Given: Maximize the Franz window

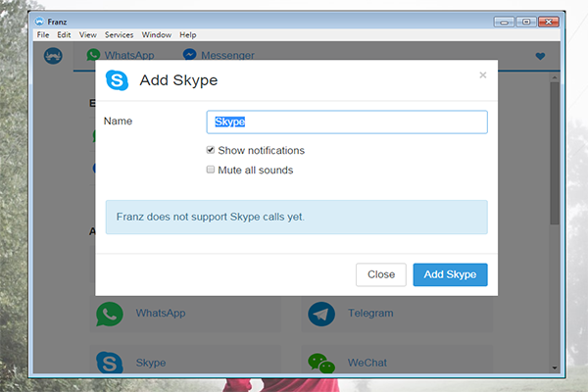Looking at the screenshot, I should tap(526, 23).
